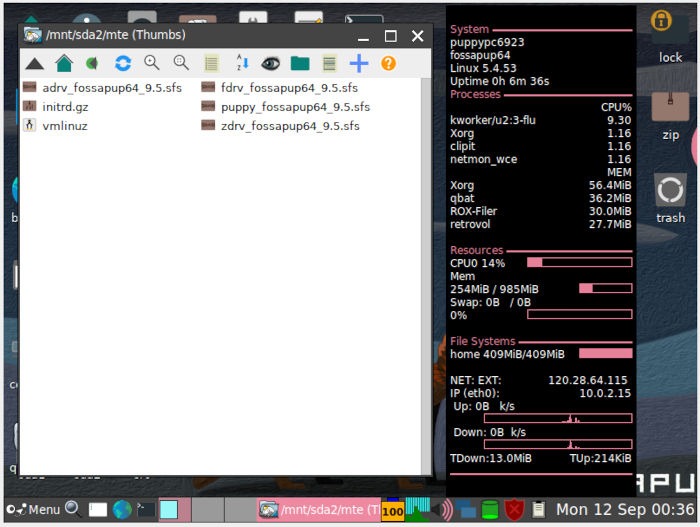Click the clock showing Mon 12 Sep

(625, 509)
